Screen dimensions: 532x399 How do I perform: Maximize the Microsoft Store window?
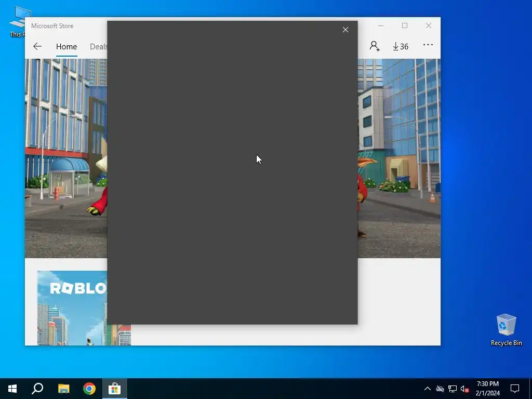pos(404,26)
